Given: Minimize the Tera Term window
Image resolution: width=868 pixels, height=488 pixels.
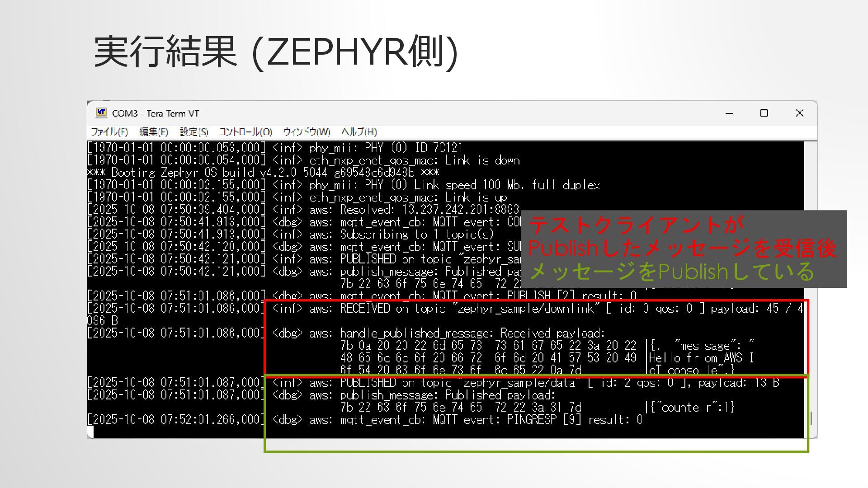Looking at the screenshot, I should point(729,113).
